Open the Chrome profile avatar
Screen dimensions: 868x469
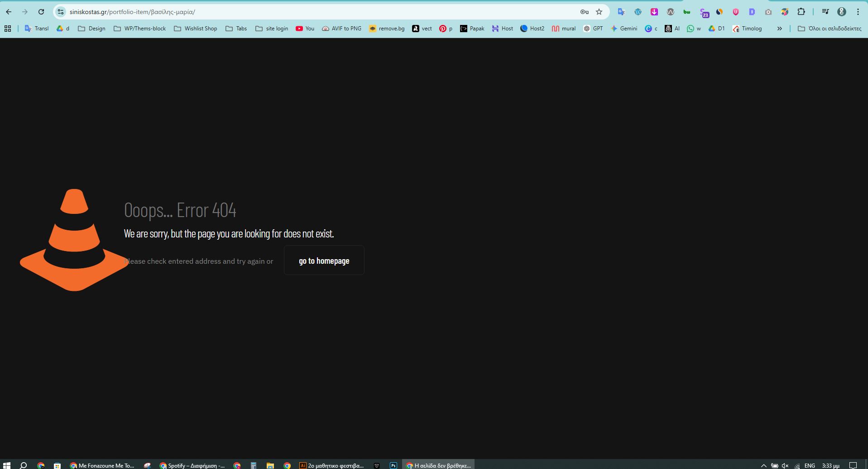coord(842,12)
